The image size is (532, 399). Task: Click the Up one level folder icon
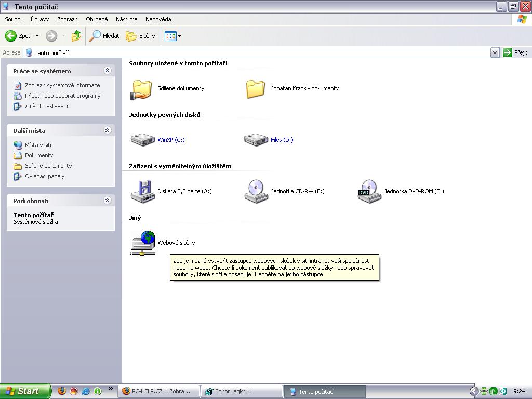pos(76,36)
